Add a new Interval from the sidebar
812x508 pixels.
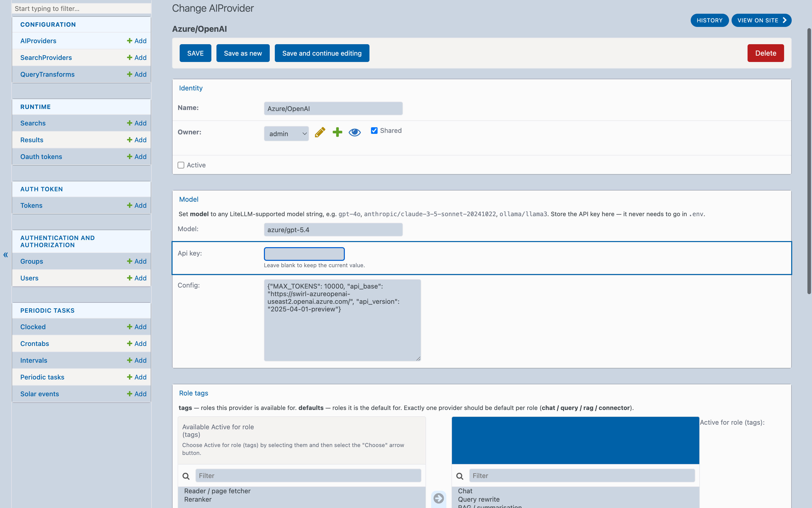click(137, 360)
